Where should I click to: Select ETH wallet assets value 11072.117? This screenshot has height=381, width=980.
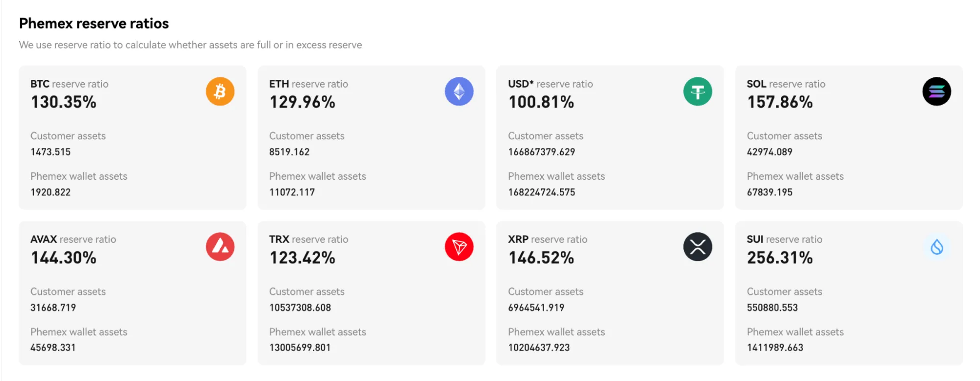[x=292, y=192]
